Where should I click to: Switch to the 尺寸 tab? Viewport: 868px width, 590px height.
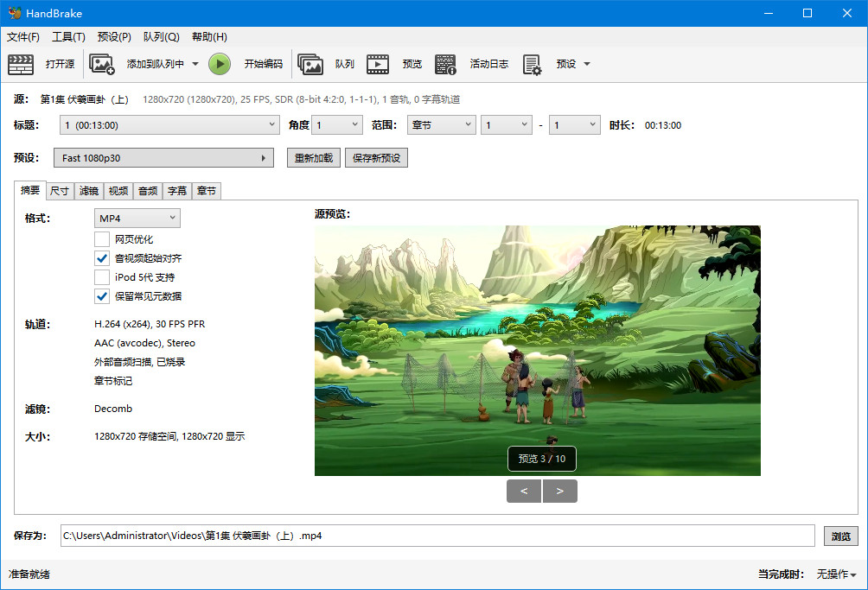[60, 191]
